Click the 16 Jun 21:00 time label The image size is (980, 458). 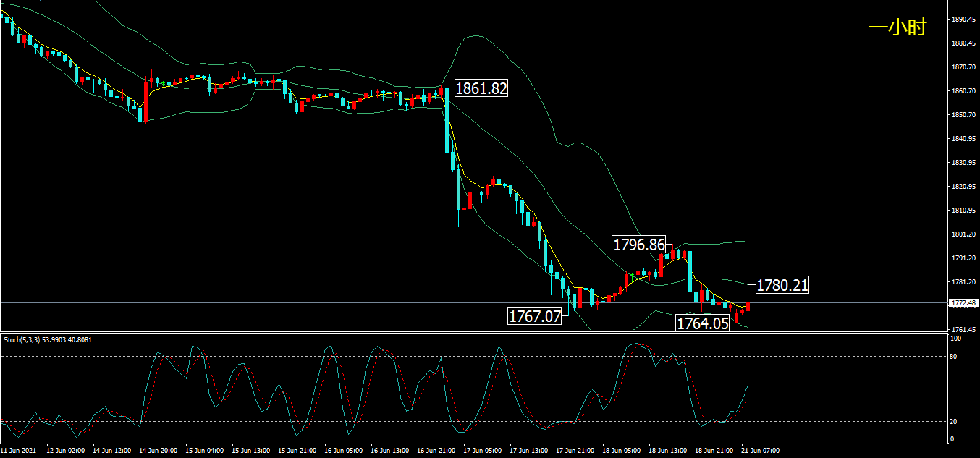click(436, 450)
